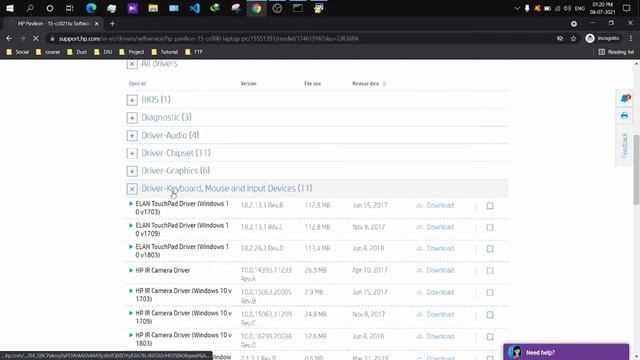The height and width of the screenshot is (360, 640).
Task: Click the page vertical scrollbar thumb
Action: pos(636,169)
